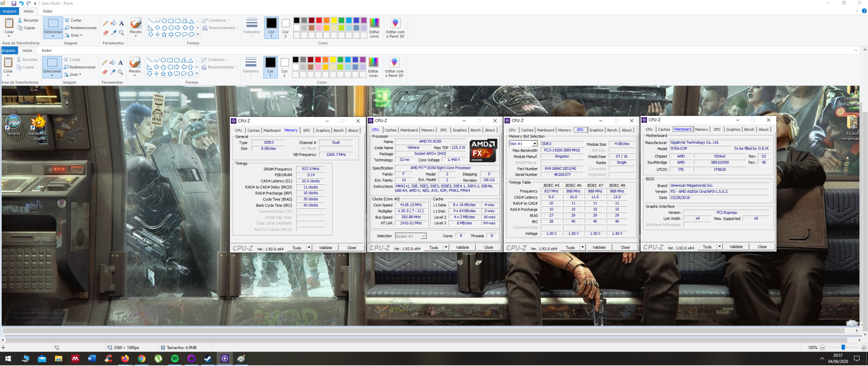Zoom in with the status bar plus button
This screenshot has height=366, width=868.
click(864, 347)
